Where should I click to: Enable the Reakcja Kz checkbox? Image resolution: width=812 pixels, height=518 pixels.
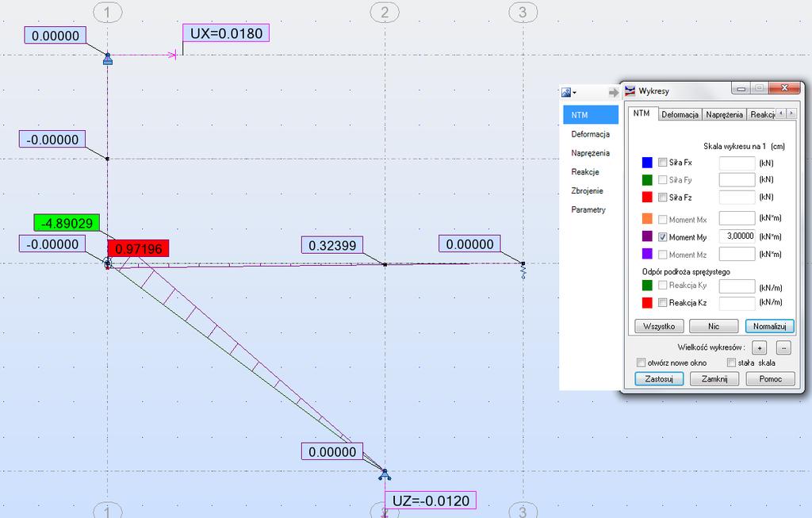click(x=662, y=302)
